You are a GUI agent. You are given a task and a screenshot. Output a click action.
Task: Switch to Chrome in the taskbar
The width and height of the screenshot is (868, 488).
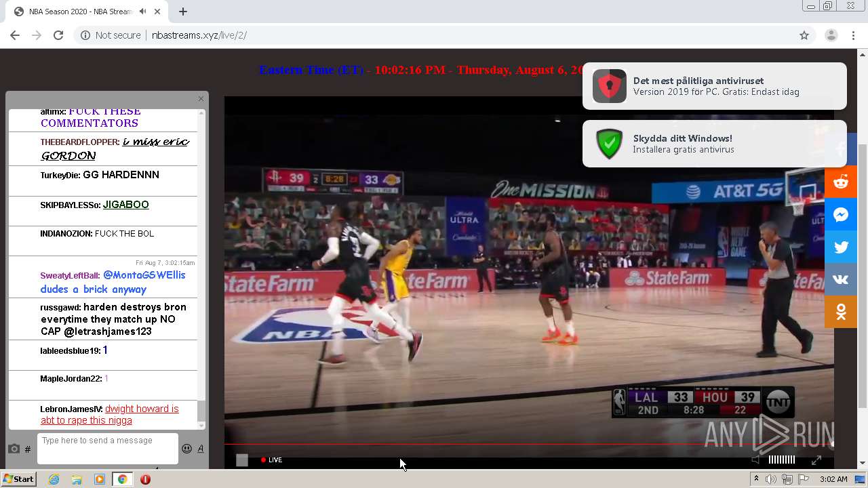[x=122, y=479]
